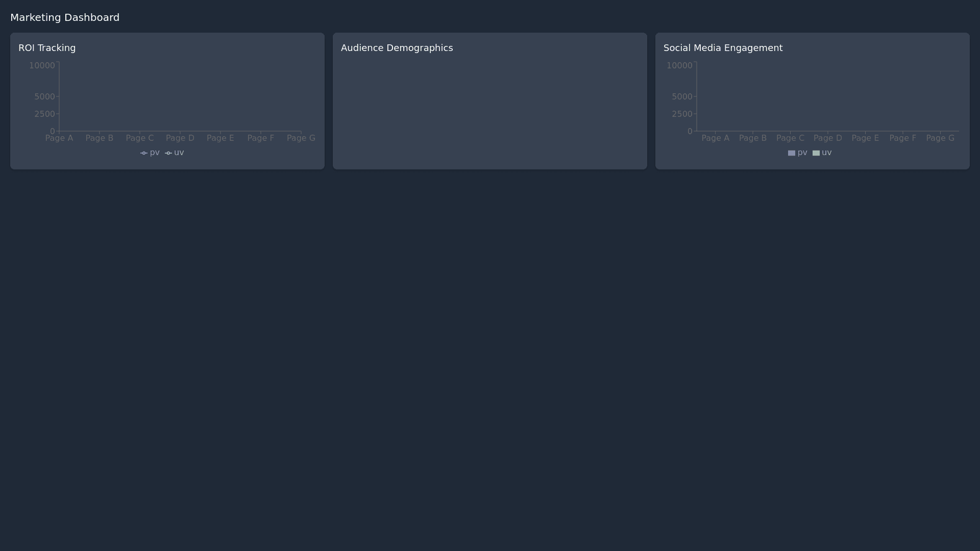Click the pv line marker in ROI Tracking legend

point(144,153)
